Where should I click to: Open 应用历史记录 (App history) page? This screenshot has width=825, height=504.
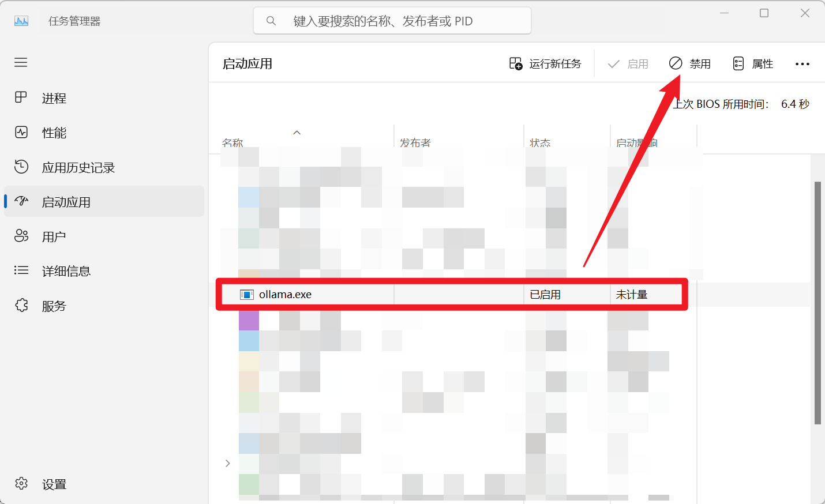78,168
